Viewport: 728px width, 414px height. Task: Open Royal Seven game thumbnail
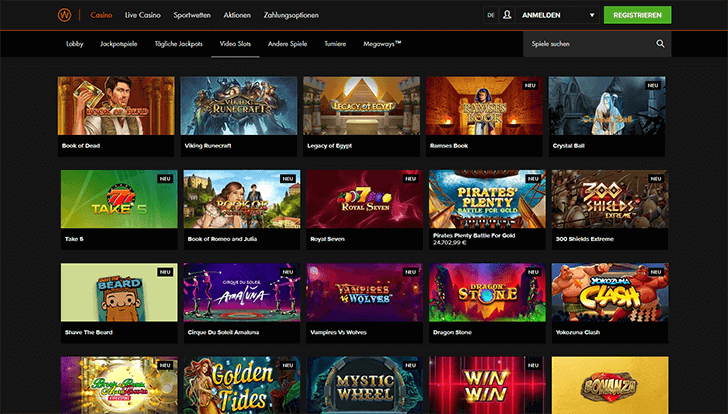pos(364,199)
